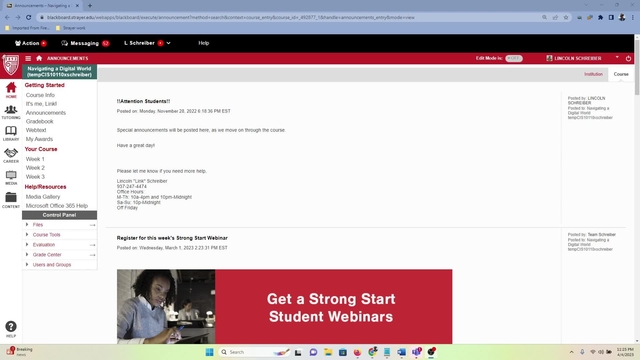
Task: Share this page icon in address bar
Action: (555, 18)
